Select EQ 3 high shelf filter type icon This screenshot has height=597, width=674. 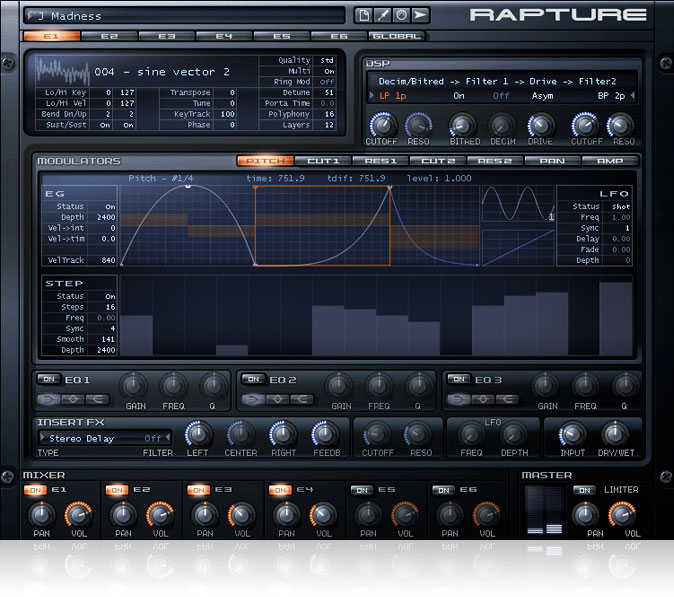pyautogui.click(x=507, y=399)
